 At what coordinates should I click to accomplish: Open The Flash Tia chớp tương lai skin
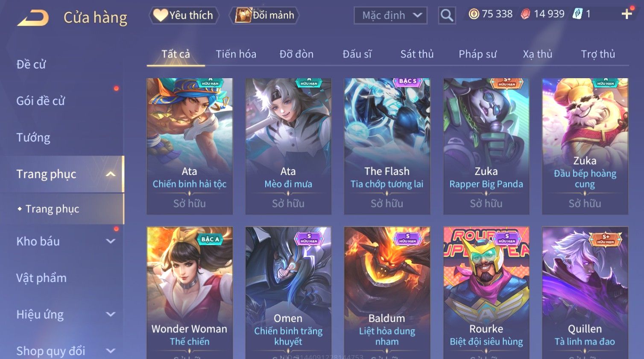(387, 146)
